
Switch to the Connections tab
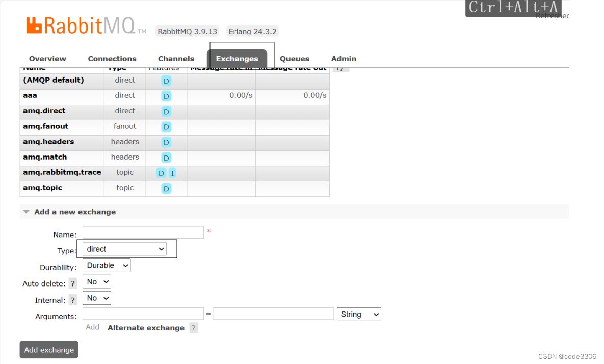coord(112,59)
